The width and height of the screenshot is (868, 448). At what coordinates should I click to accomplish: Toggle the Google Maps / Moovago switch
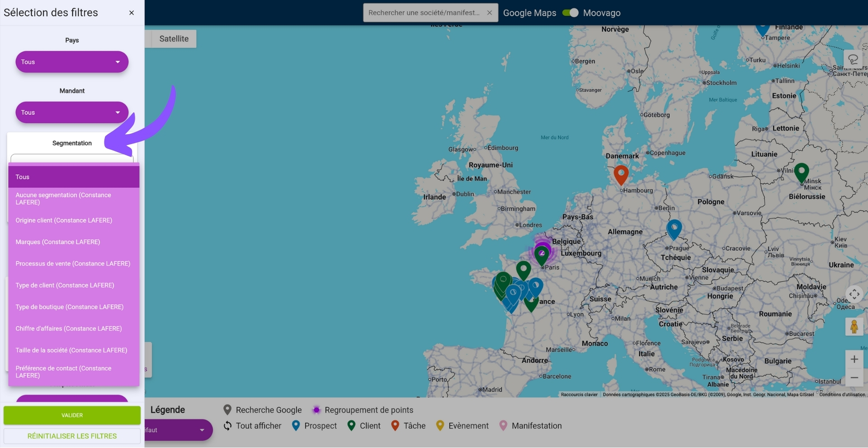[570, 13]
